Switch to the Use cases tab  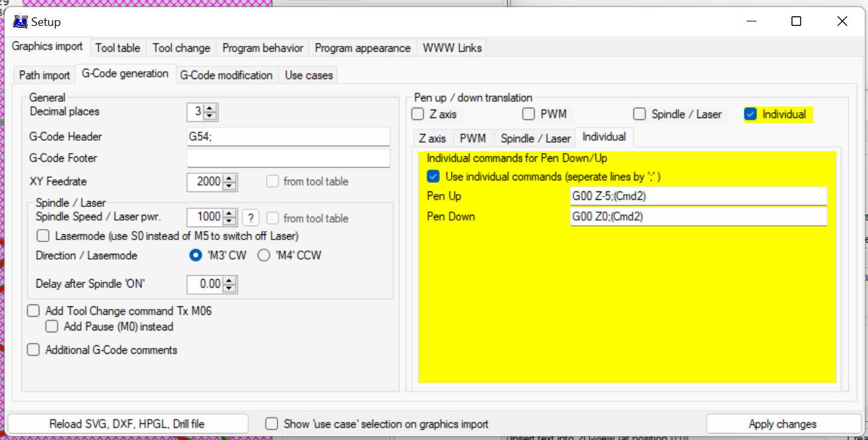click(x=308, y=75)
